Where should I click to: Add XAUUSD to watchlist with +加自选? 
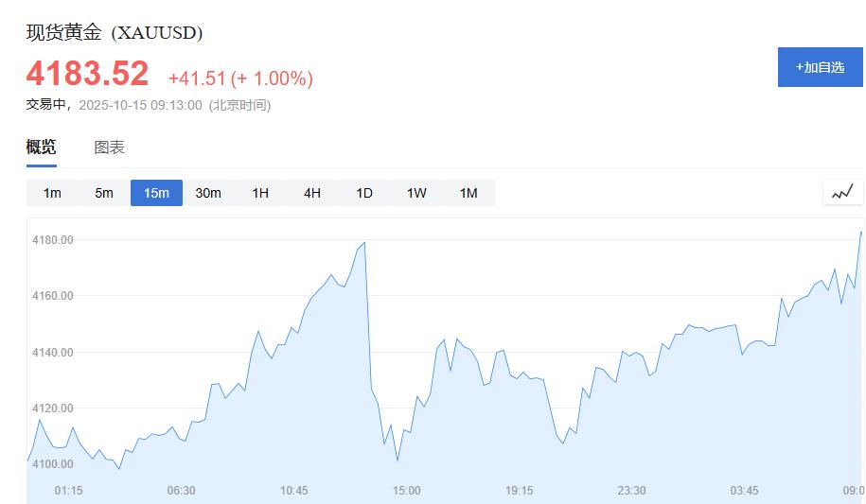coord(820,67)
